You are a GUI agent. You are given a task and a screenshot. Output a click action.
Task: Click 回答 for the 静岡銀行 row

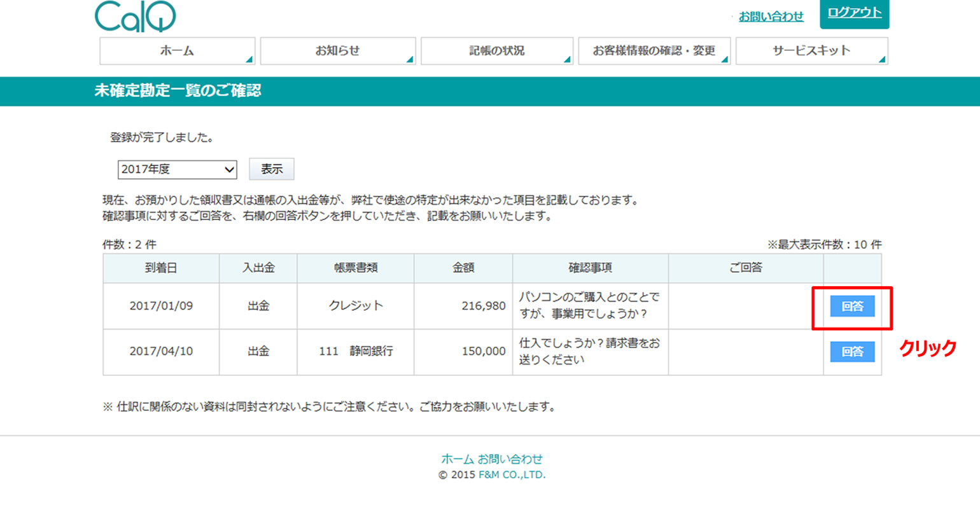point(852,352)
